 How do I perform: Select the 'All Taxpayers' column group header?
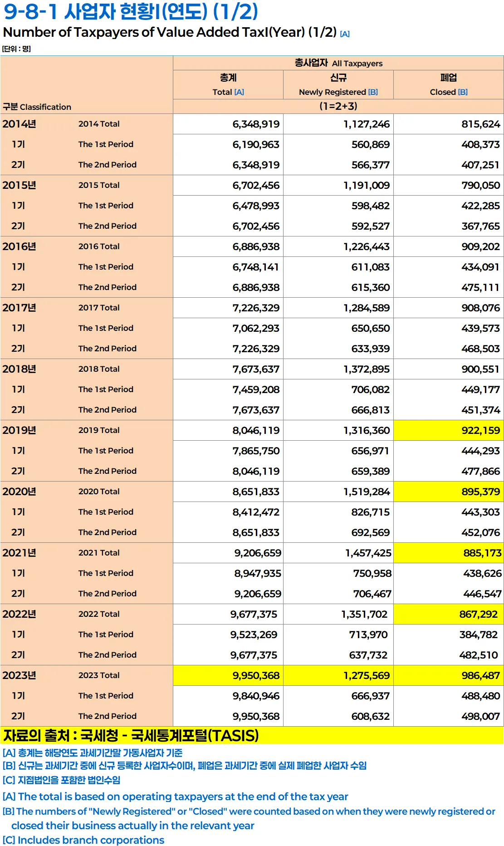(338, 63)
